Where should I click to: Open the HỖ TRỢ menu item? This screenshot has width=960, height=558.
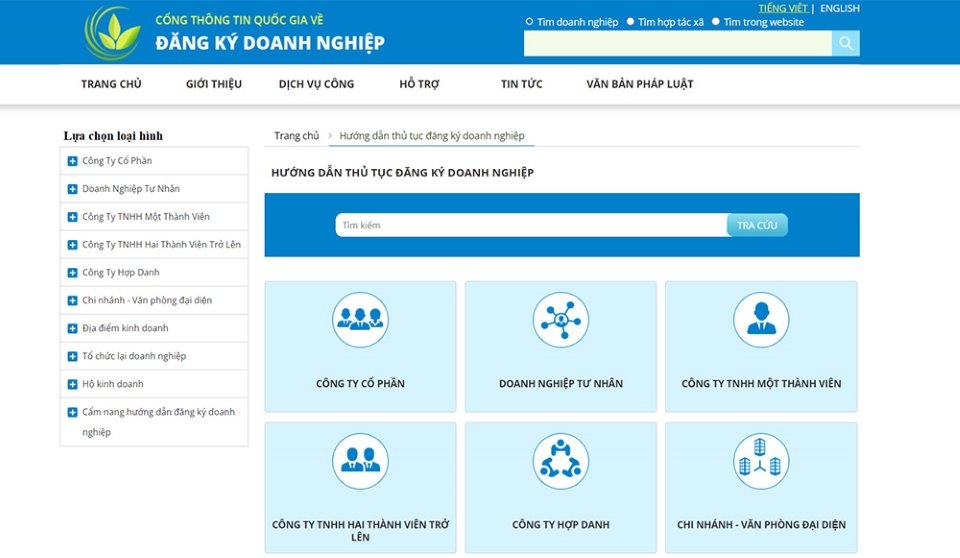click(419, 84)
